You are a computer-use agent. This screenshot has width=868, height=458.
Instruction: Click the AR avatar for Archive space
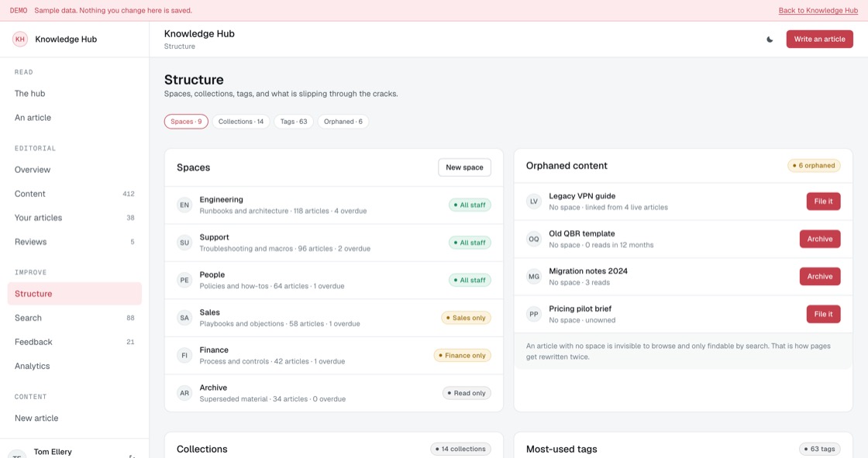coord(184,393)
